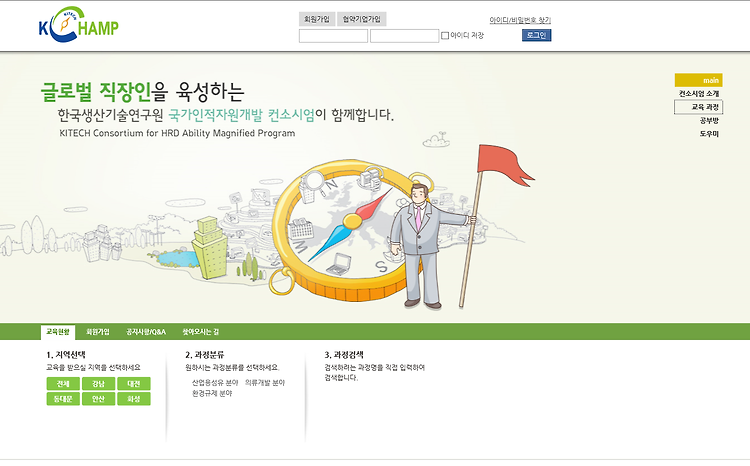Click the '2. 과정분류' heading
This screenshot has height=466, width=750.
tap(205, 355)
